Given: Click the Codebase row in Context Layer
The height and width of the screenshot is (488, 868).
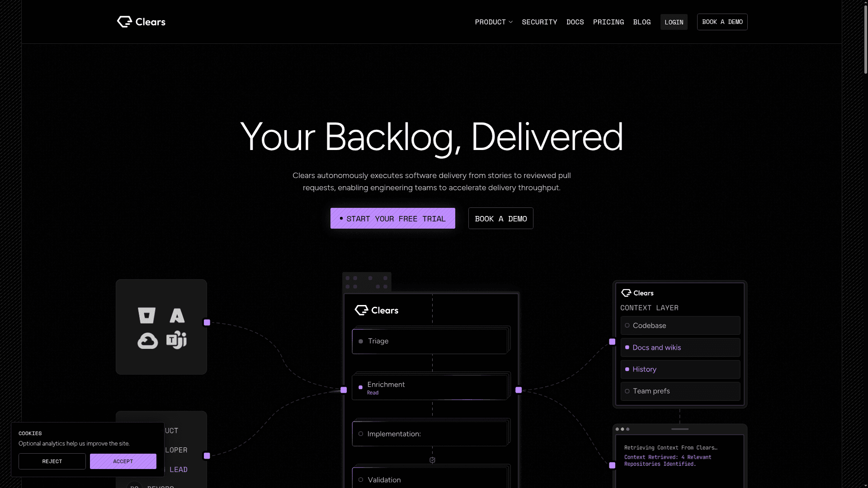Looking at the screenshot, I should [680, 325].
